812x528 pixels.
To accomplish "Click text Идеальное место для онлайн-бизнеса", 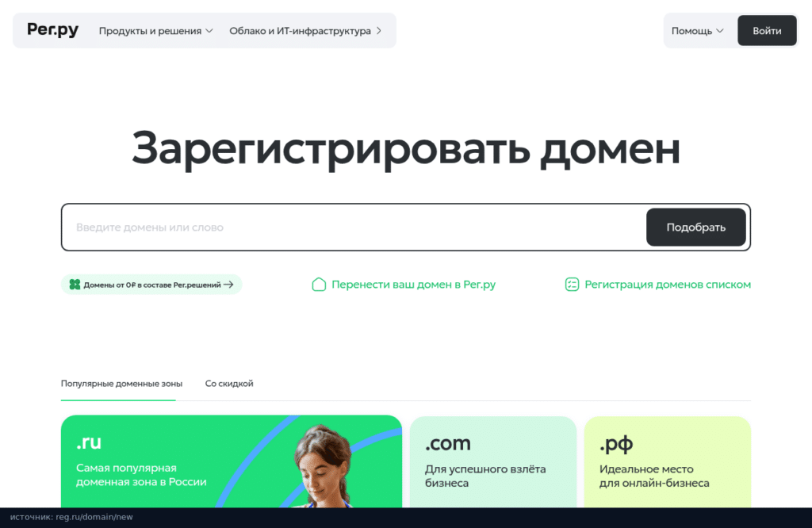I will pos(654,476).
